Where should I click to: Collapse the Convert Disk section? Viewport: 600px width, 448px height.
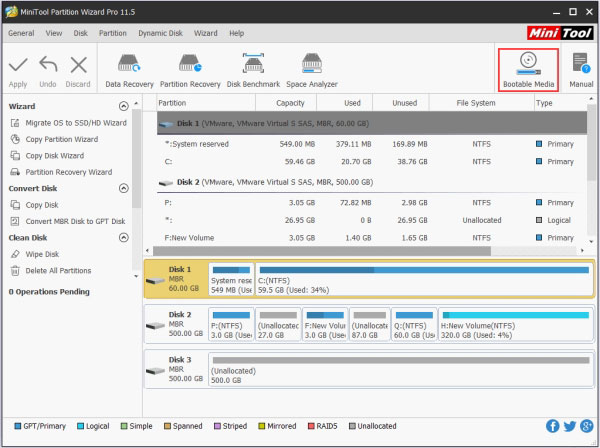124,188
